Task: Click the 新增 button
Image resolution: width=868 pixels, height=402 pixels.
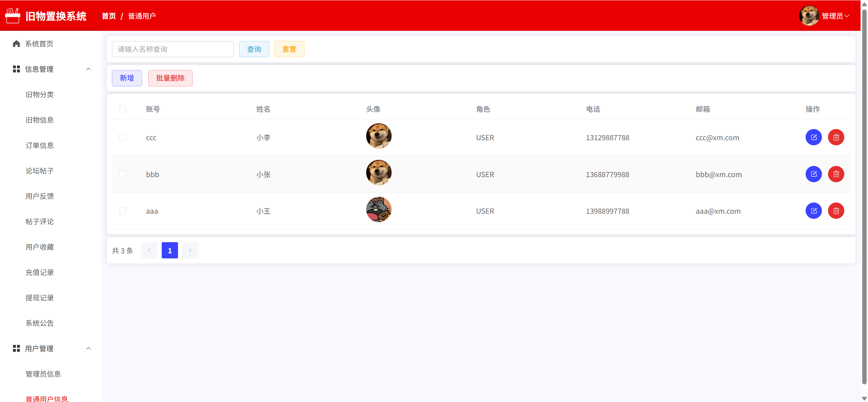Action: (x=127, y=78)
